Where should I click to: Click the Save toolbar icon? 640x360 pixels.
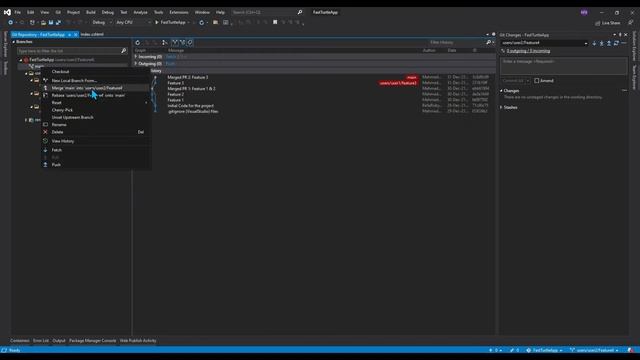[x=51, y=22]
